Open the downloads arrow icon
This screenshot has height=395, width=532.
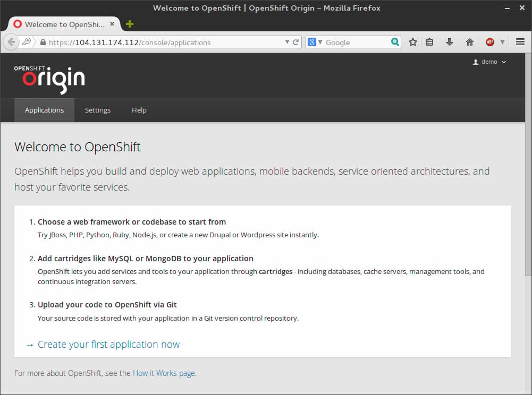coord(449,42)
